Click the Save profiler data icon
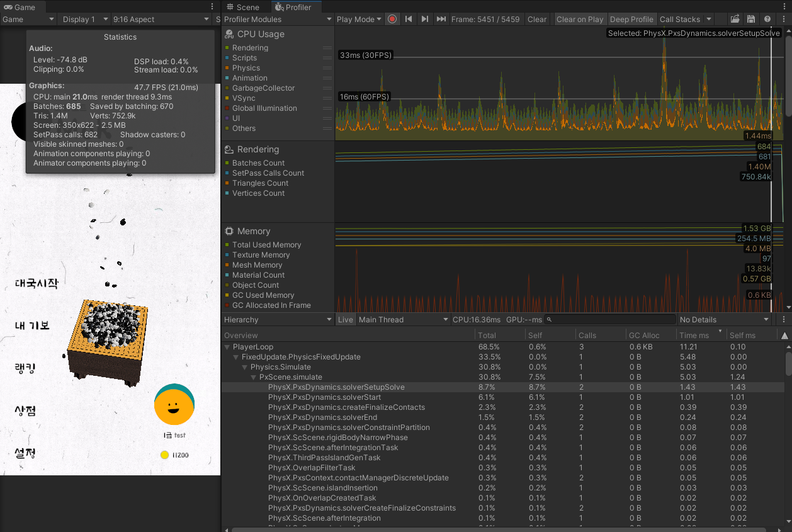 tap(750, 19)
